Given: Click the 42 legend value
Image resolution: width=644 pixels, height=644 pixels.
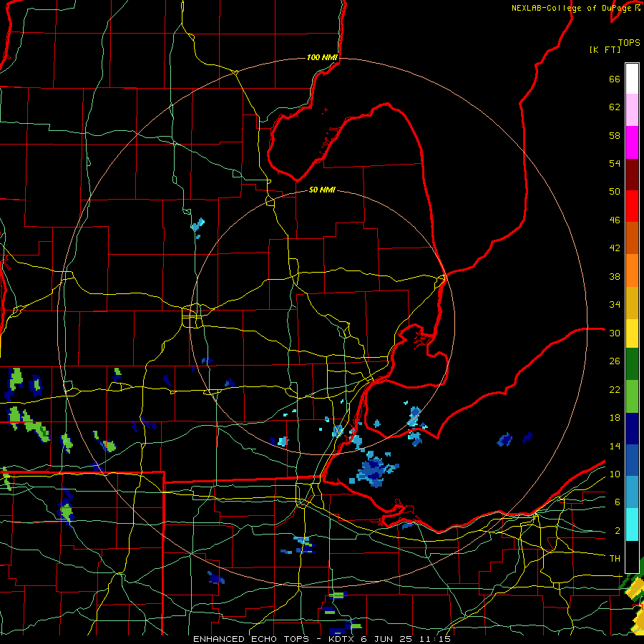Looking at the screenshot, I should click(615, 248).
